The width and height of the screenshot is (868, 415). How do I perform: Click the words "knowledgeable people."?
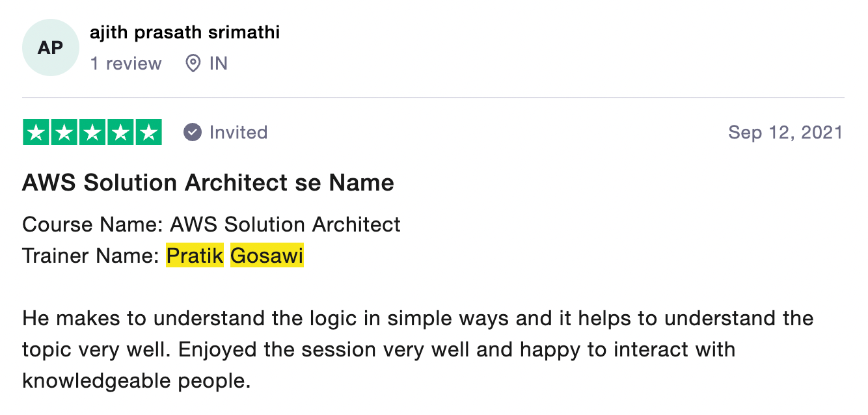coord(136,381)
